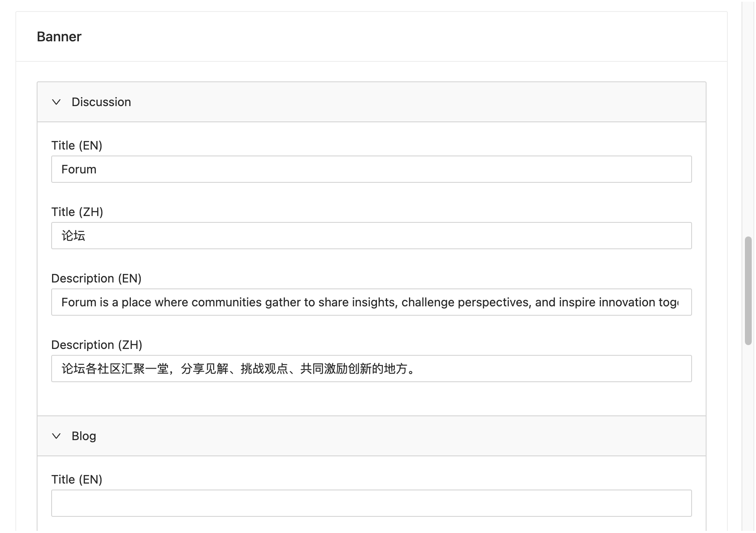Screen dimensions: 756x533
Task: Focus the Title (ZH) field containing 论坛
Action: (x=371, y=236)
